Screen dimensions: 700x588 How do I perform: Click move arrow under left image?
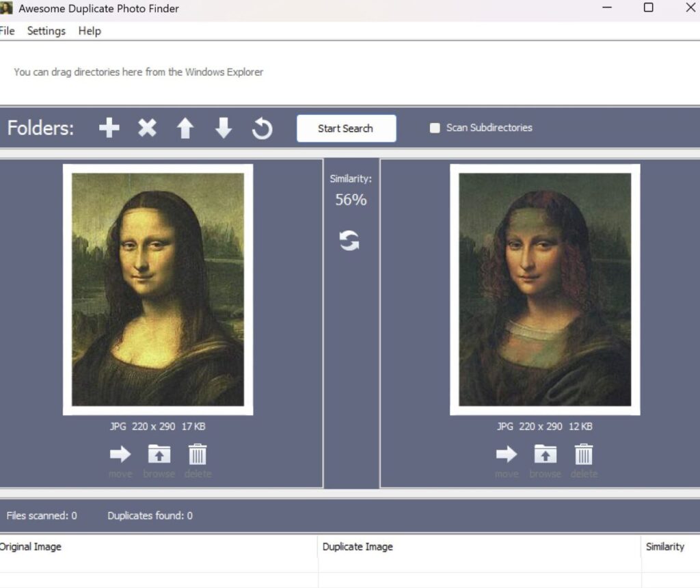pos(120,455)
